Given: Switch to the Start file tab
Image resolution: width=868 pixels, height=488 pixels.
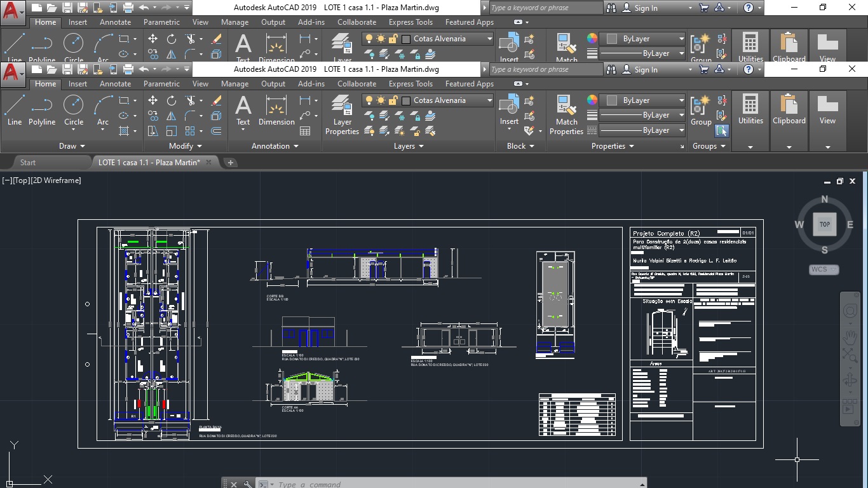Looking at the screenshot, I should pos(28,163).
